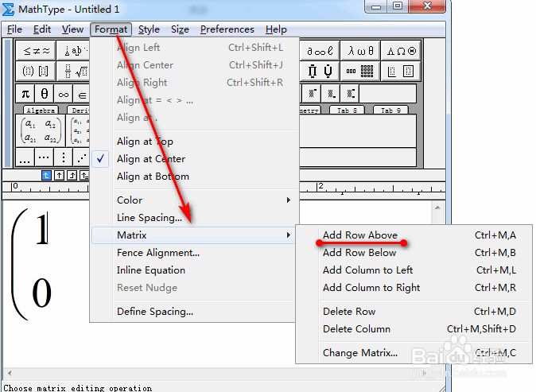Open the Help menu

click(276, 29)
